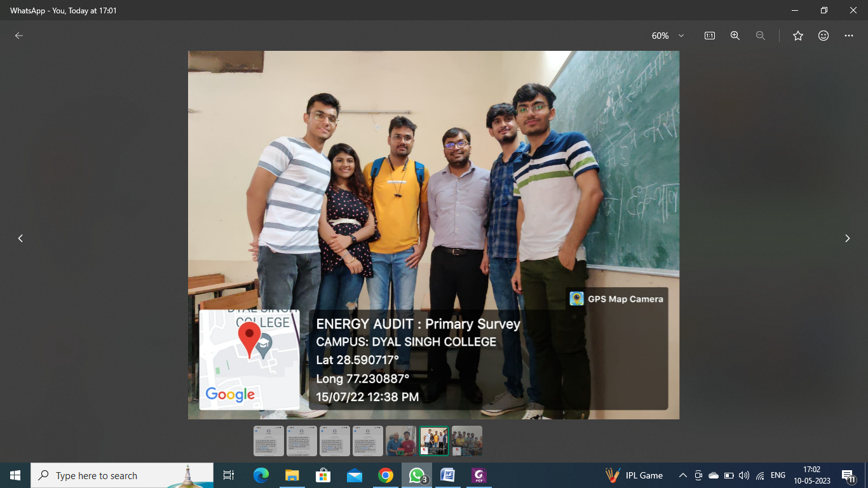This screenshot has width=868, height=488.
Task: Zoom in with the magnifier plus icon
Action: point(735,36)
